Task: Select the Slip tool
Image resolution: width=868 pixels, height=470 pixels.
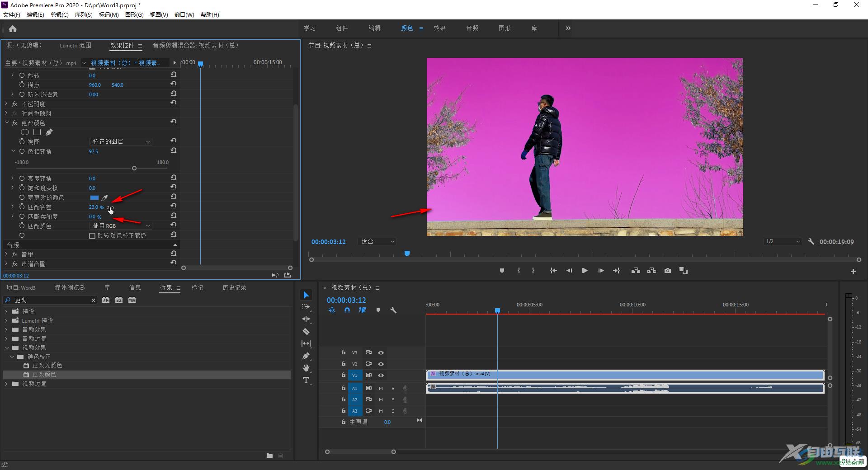Action: 306,343
